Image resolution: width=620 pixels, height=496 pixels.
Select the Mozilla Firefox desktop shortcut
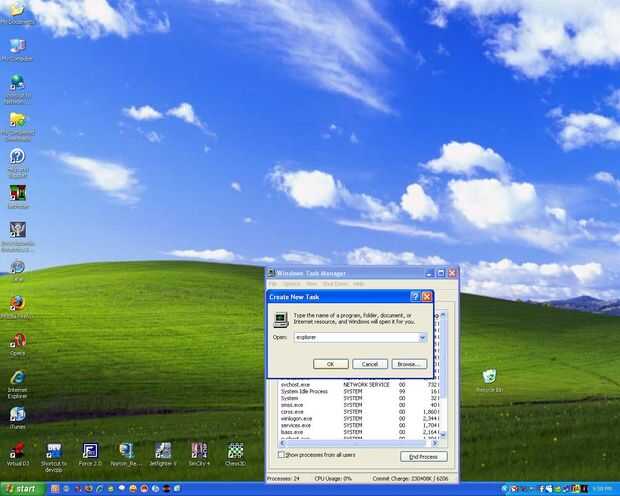point(17,307)
